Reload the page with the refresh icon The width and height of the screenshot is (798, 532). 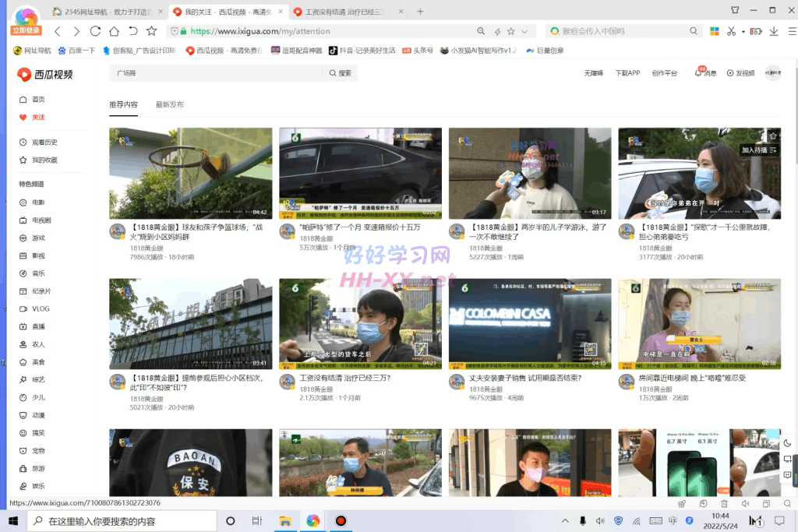[95, 31]
